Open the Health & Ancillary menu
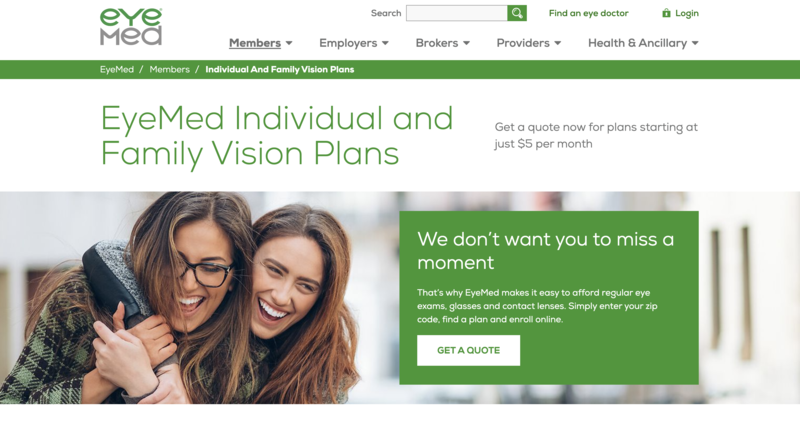 (x=637, y=43)
